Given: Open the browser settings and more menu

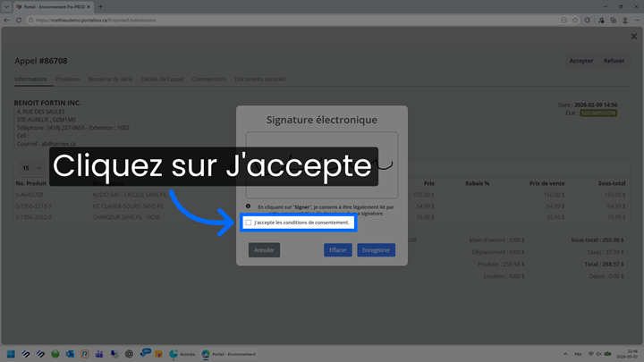Looking at the screenshot, I should click(x=637, y=20).
